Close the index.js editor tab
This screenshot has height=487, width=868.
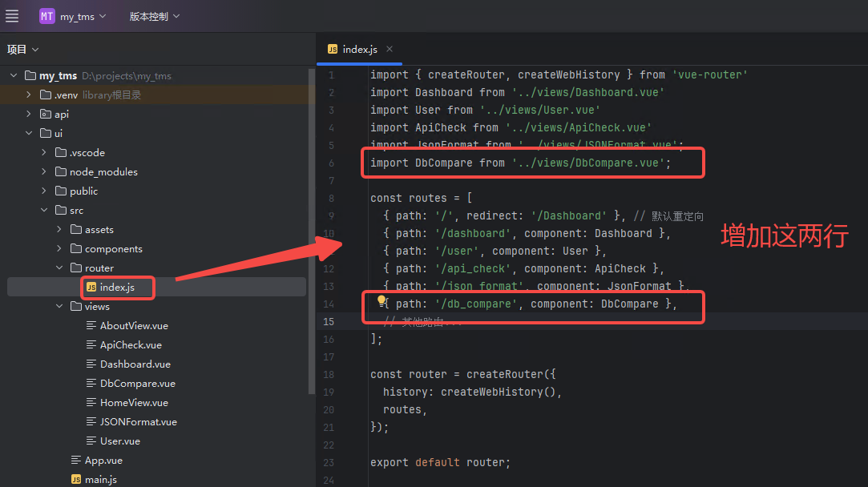(x=390, y=49)
